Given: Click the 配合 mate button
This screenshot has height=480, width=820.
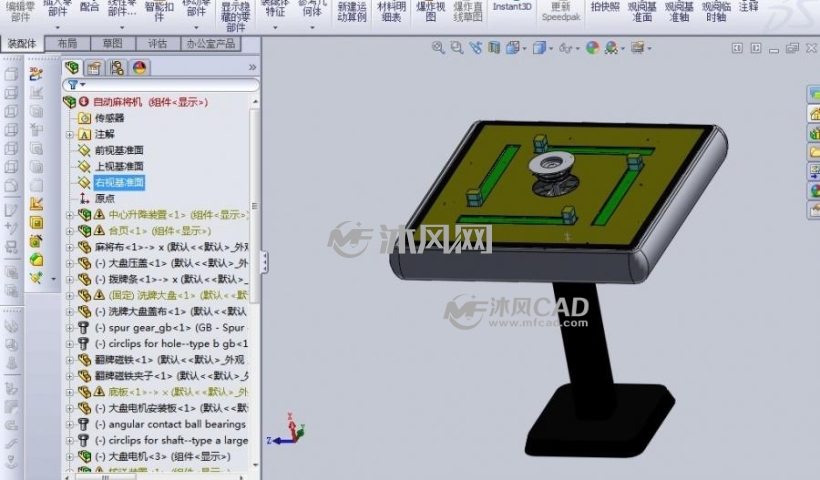Looking at the screenshot, I should click(x=90, y=7).
